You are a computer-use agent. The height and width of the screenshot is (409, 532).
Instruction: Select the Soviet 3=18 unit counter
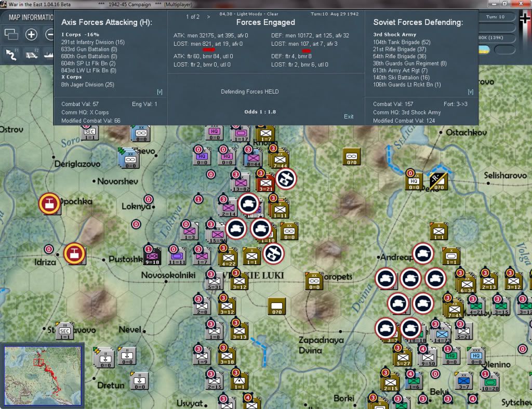click(227, 355)
